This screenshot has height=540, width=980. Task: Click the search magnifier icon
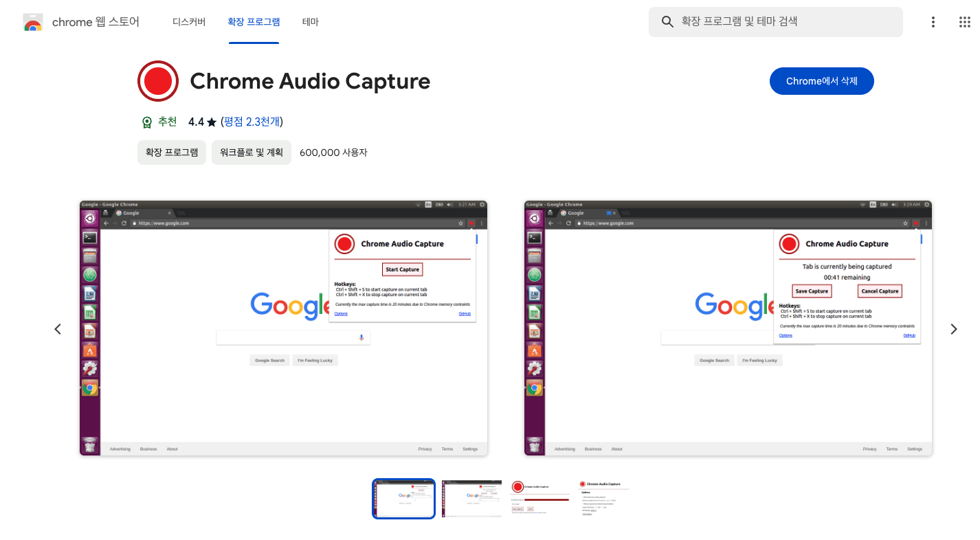667,22
